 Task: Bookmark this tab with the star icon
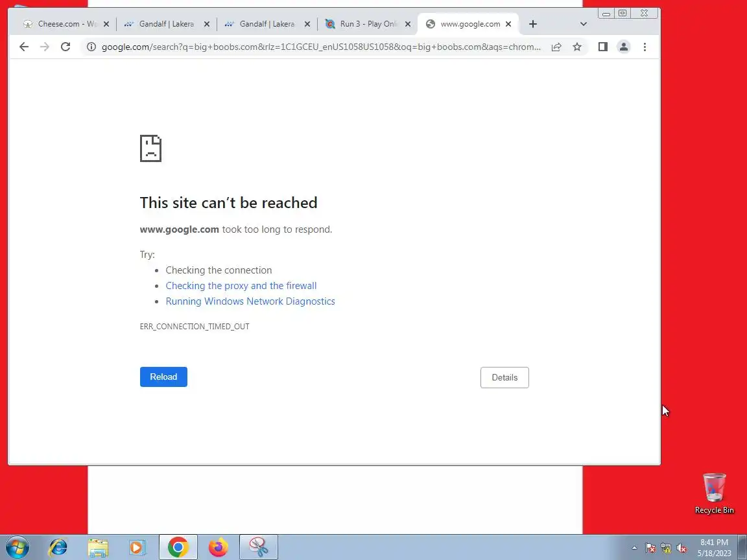577,47
